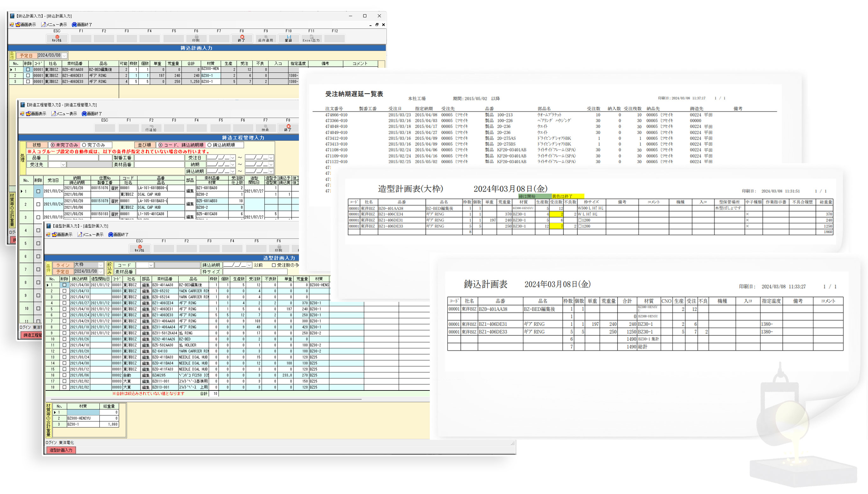
Task: Open ライン 大枠 dropdown in 造型計画入力
Action: tap(101, 265)
